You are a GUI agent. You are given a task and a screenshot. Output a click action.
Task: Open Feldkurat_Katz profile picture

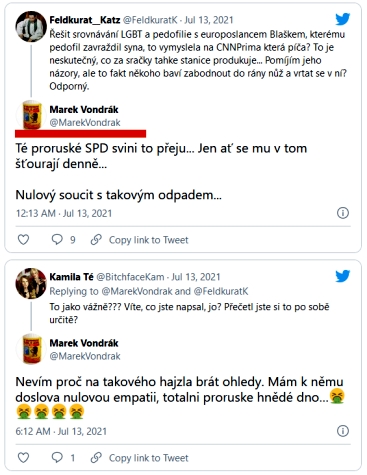31,26
